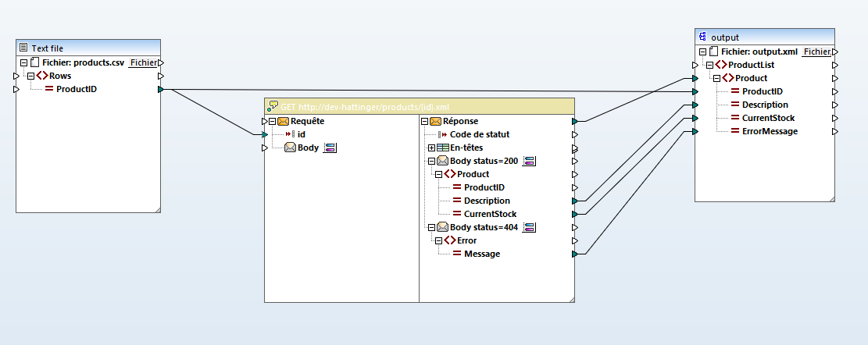
Task: Click the Réponse envelope icon
Action: [436, 121]
